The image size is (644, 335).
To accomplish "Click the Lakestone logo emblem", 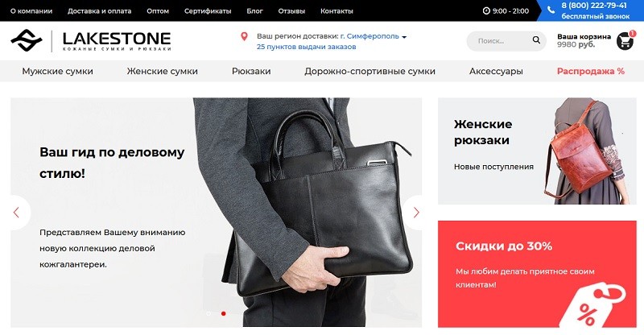I will click(27, 40).
